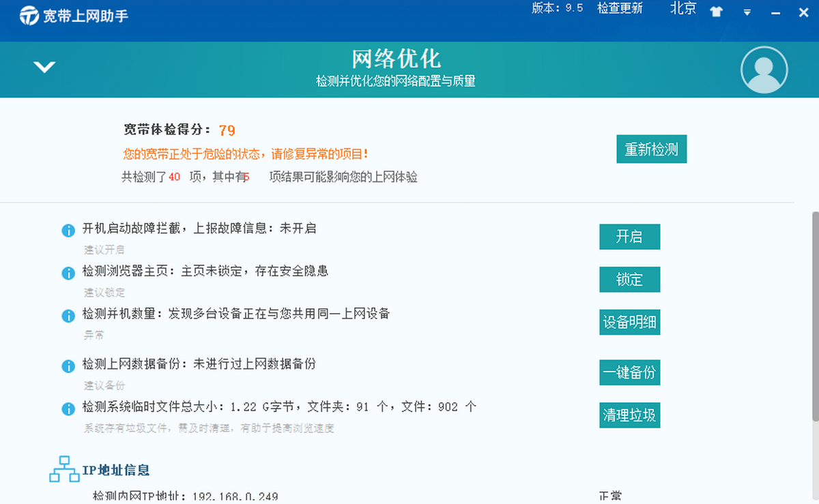Click the text 版本: 9.5
819x504 pixels.
click(x=558, y=8)
